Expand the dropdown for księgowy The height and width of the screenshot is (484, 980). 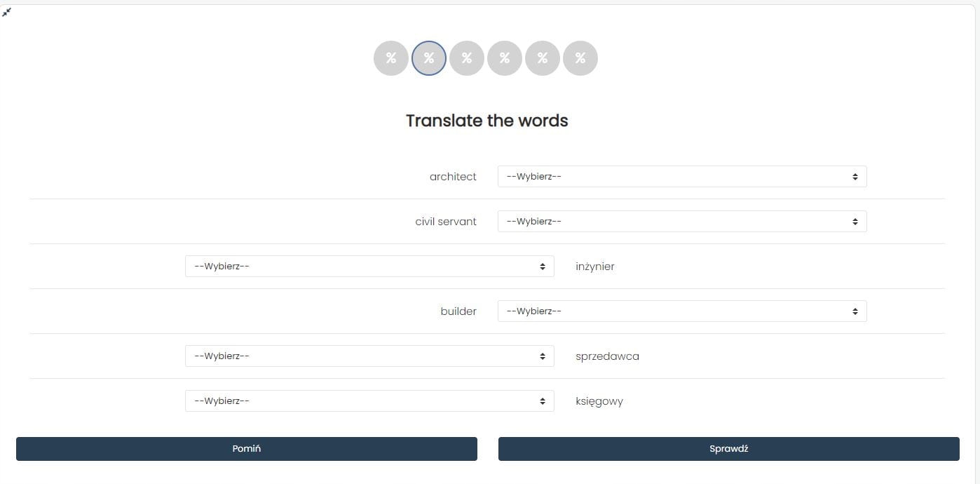[369, 401]
